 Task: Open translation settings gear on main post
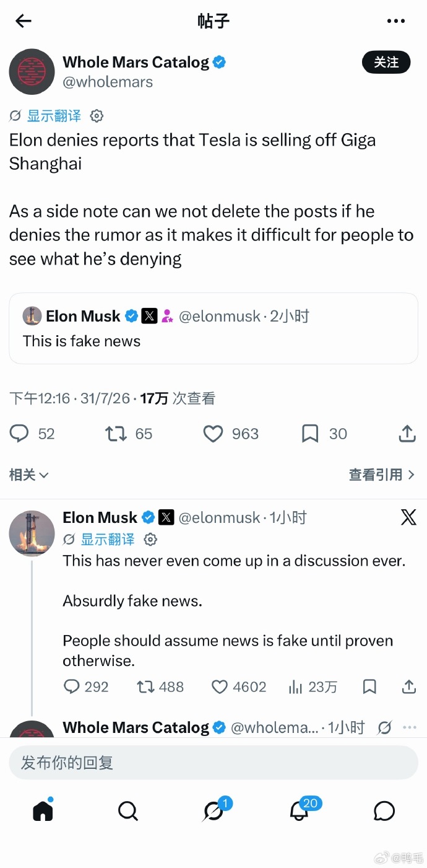(x=97, y=116)
